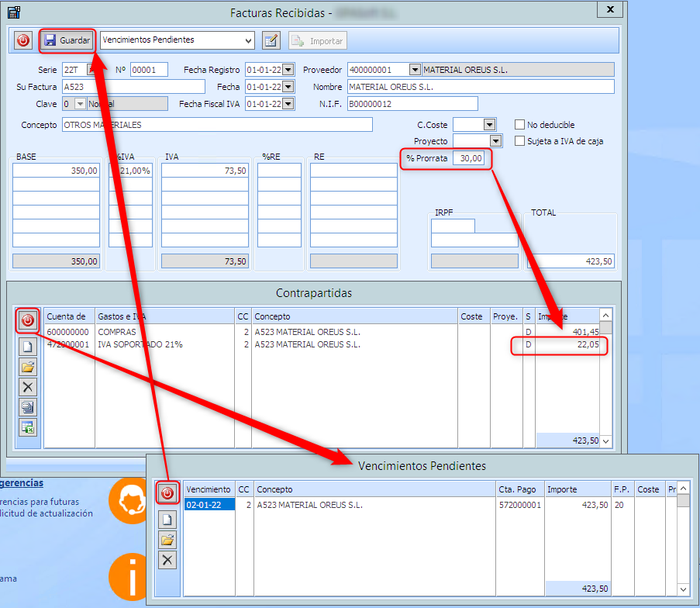
Task: Open the Proveedor dropdown arrow
Action: (x=415, y=70)
